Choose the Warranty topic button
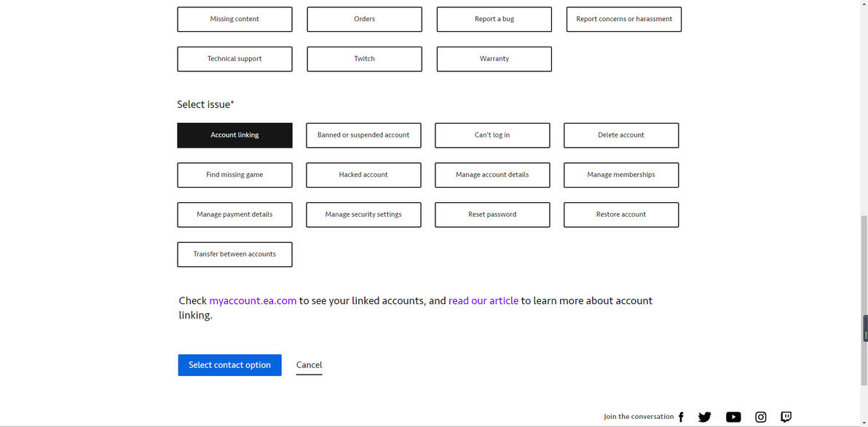 [494, 59]
